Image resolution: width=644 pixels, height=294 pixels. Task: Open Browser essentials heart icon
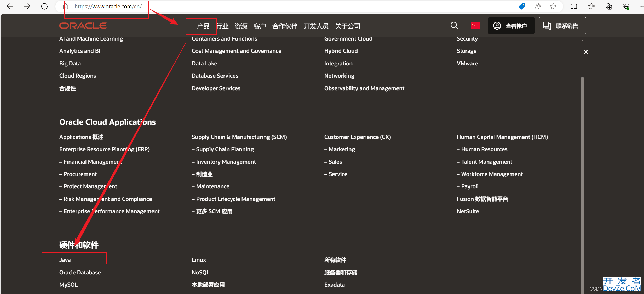pyautogui.click(x=626, y=6)
